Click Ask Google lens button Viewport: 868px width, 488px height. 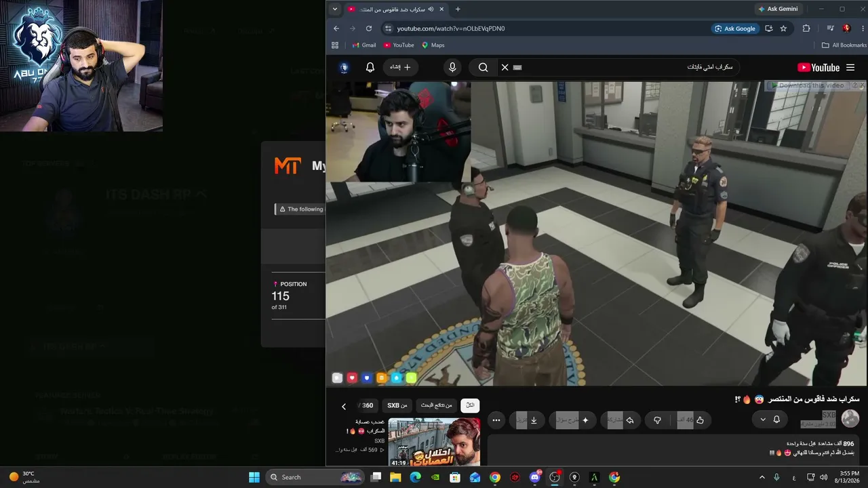(735, 28)
